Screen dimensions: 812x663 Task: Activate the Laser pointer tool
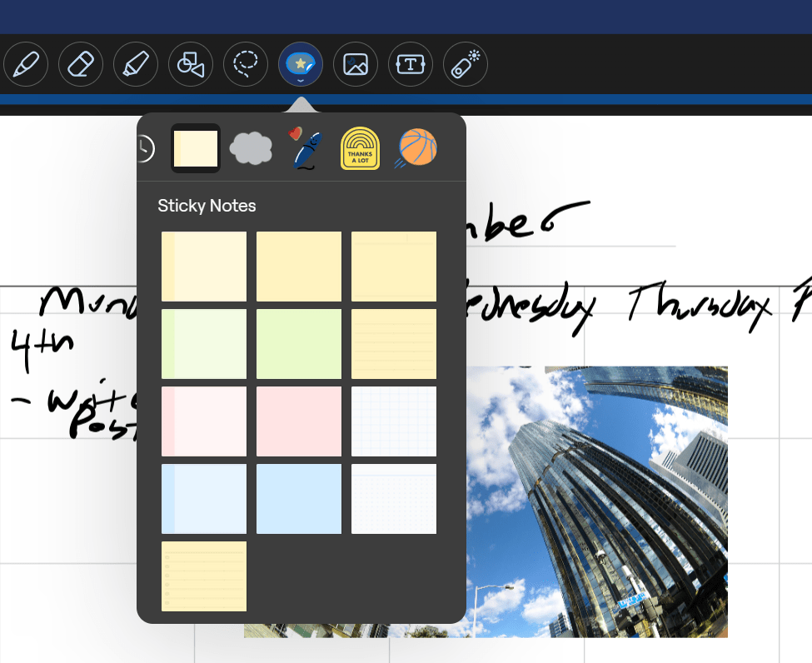(466, 64)
